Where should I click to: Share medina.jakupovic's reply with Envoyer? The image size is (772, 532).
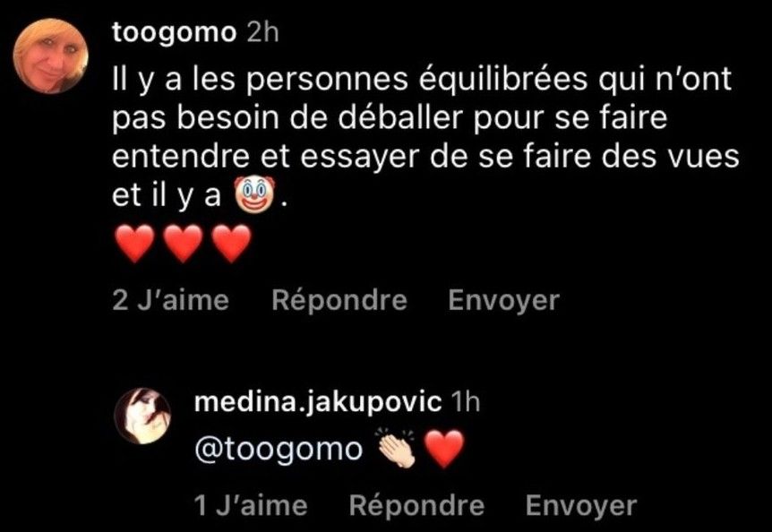coord(581,506)
